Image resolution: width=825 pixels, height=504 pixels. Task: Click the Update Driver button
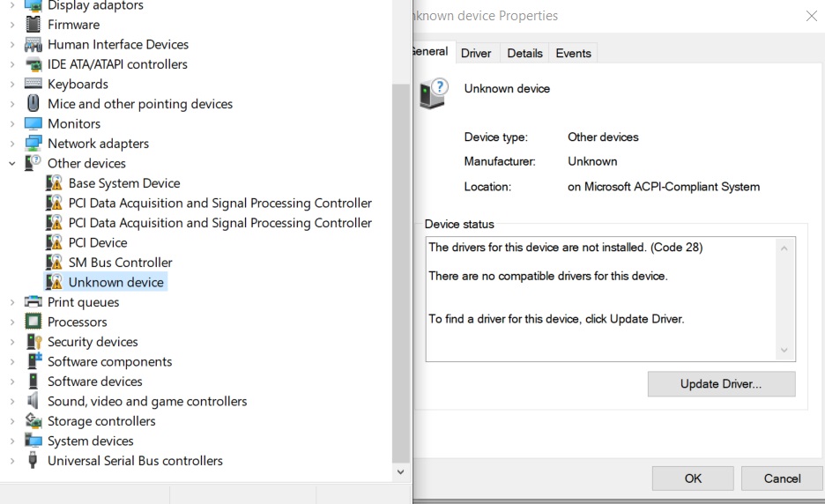pyautogui.click(x=721, y=384)
